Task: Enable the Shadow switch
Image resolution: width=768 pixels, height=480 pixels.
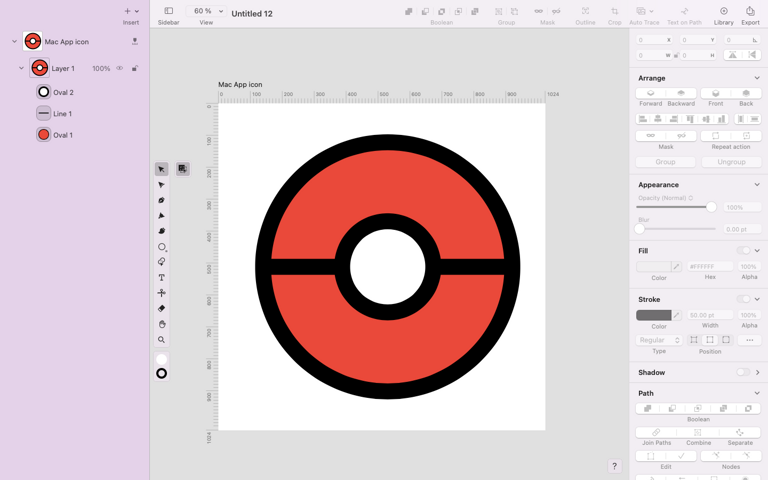Action: 743,372
